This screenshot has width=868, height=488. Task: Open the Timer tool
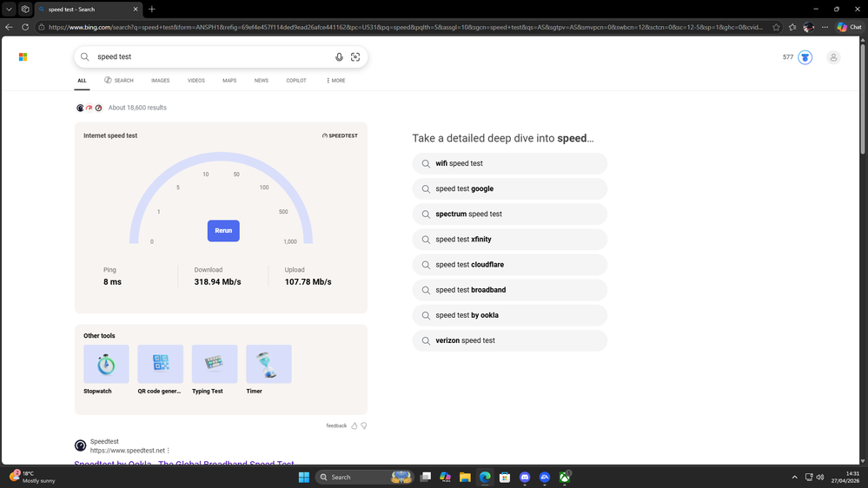(x=268, y=370)
